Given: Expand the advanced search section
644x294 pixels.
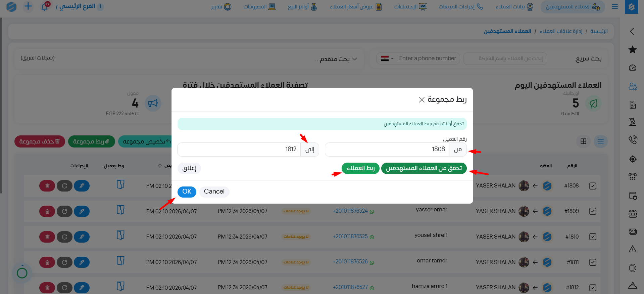Looking at the screenshot, I should (x=336, y=59).
